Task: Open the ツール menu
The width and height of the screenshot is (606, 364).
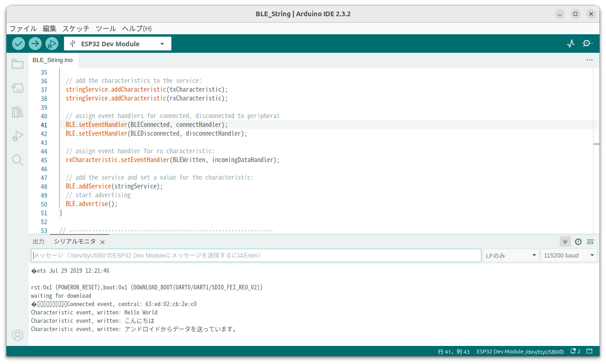Action: (106, 28)
